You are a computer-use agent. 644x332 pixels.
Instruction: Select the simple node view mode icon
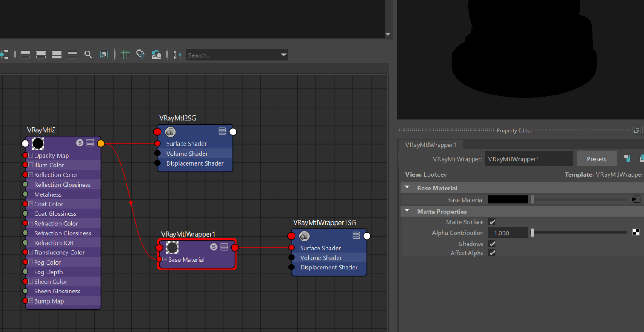click(25, 55)
